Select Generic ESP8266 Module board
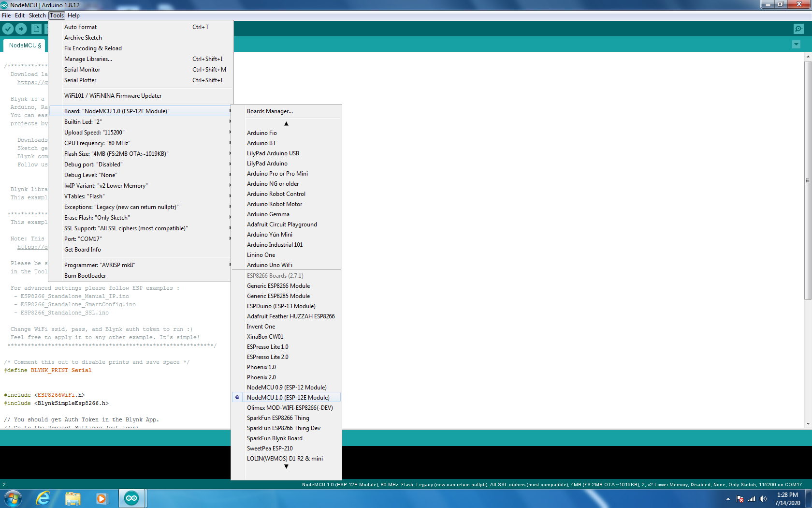The width and height of the screenshot is (812, 508). click(286, 286)
